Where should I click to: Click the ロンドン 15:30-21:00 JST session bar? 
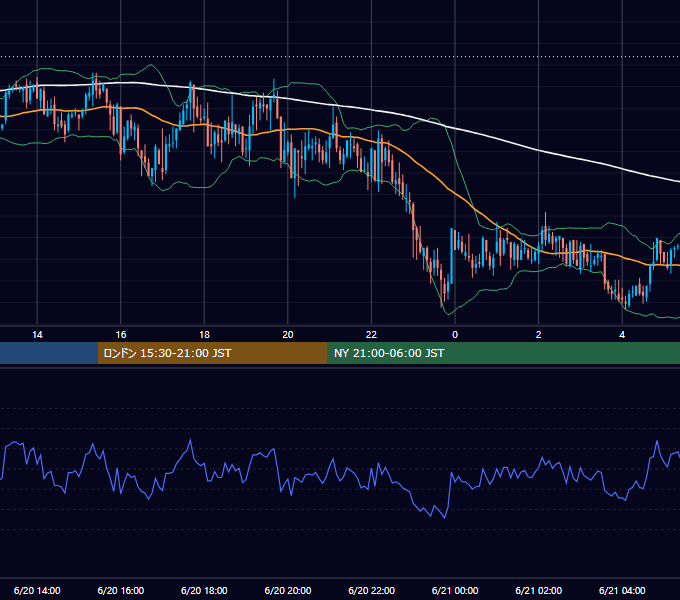tap(212, 353)
